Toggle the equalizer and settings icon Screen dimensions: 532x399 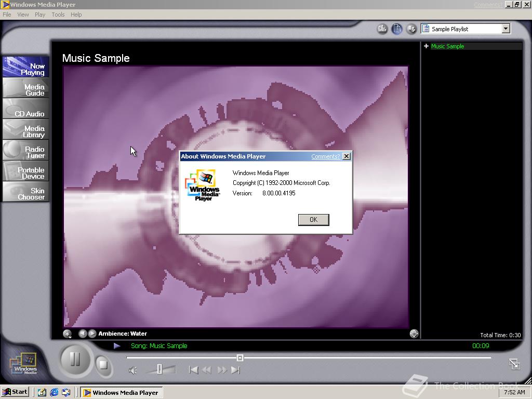pos(382,29)
